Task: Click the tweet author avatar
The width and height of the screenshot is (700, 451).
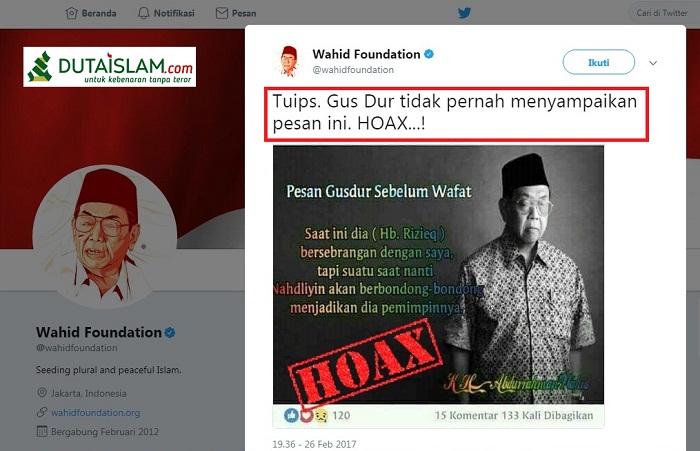Action: (x=288, y=61)
